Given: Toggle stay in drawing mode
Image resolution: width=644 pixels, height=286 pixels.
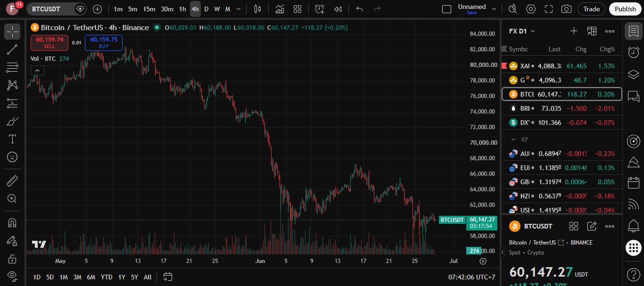Looking at the screenshot, I should pyautogui.click(x=12, y=241).
